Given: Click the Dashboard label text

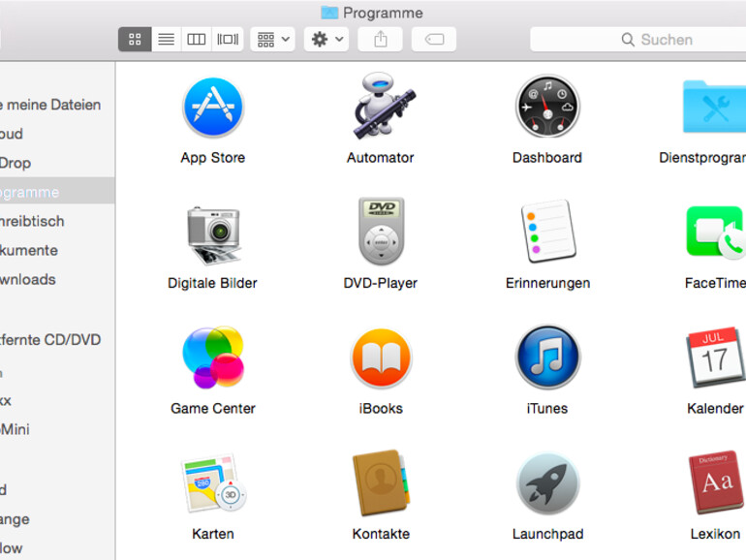Looking at the screenshot, I should coord(547,158).
